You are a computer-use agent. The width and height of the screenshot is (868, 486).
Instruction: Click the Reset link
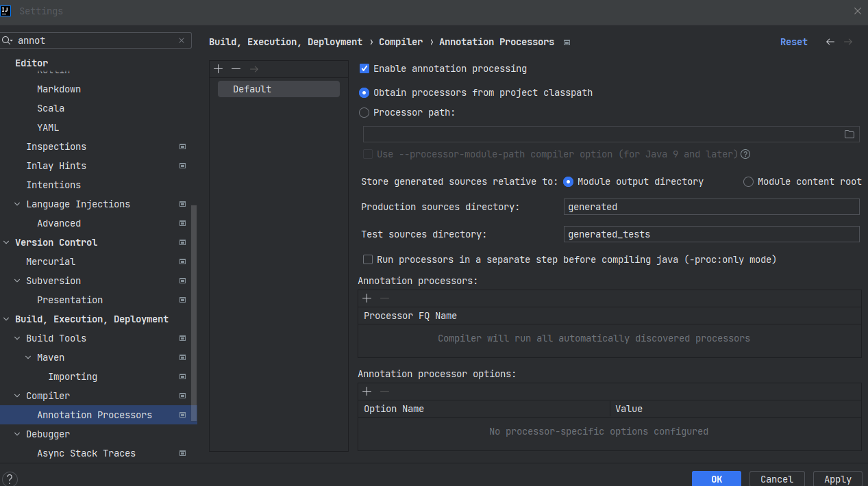click(793, 42)
